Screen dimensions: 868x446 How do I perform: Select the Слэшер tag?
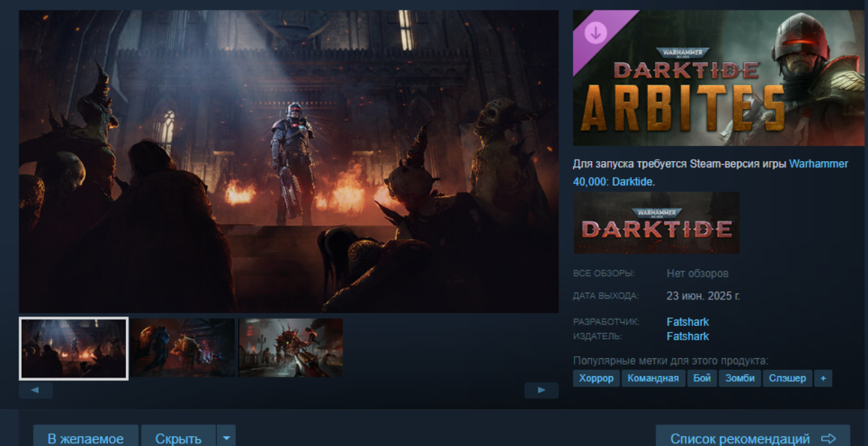click(788, 378)
